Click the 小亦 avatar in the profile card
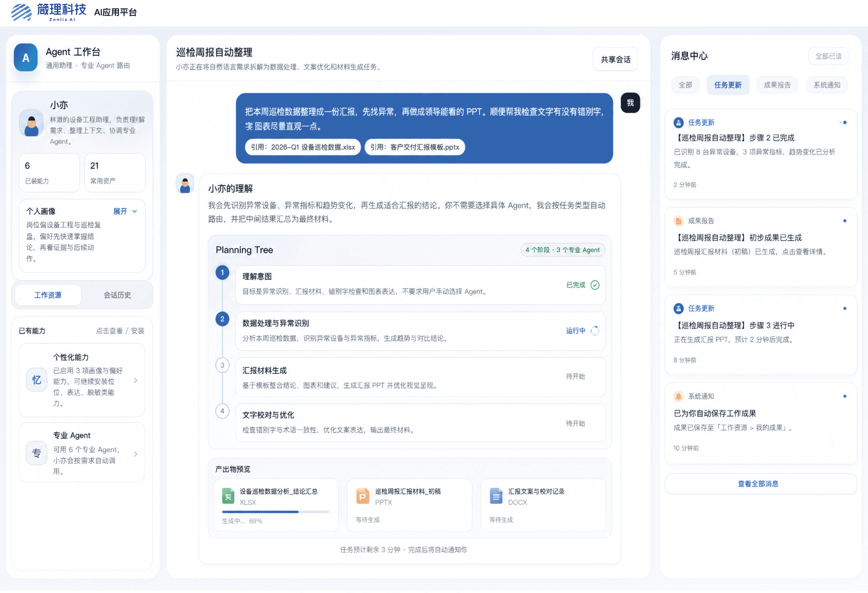 [31, 123]
